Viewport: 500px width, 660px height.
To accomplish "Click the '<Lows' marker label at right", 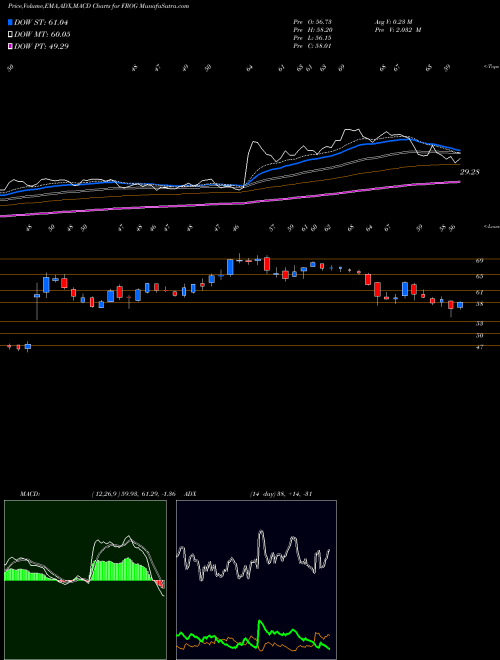I will [x=491, y=226].
